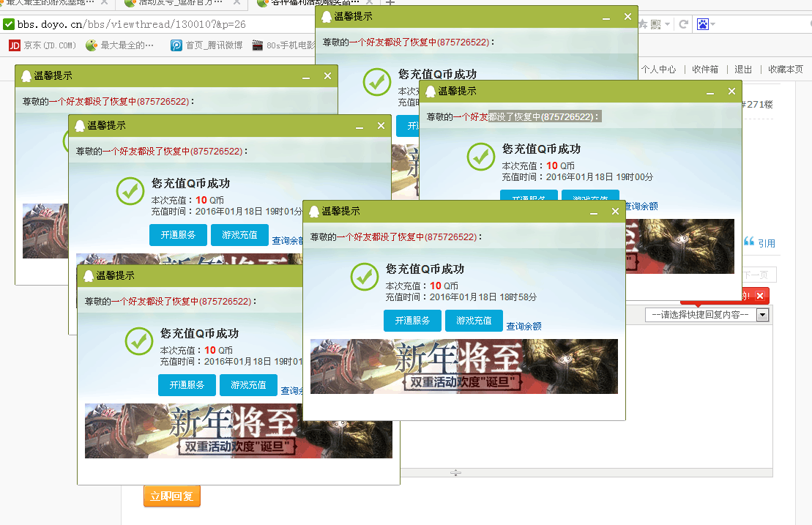Close the red notification tip with X
Viewport: 812px width, 525px height.
coord(760,296)
